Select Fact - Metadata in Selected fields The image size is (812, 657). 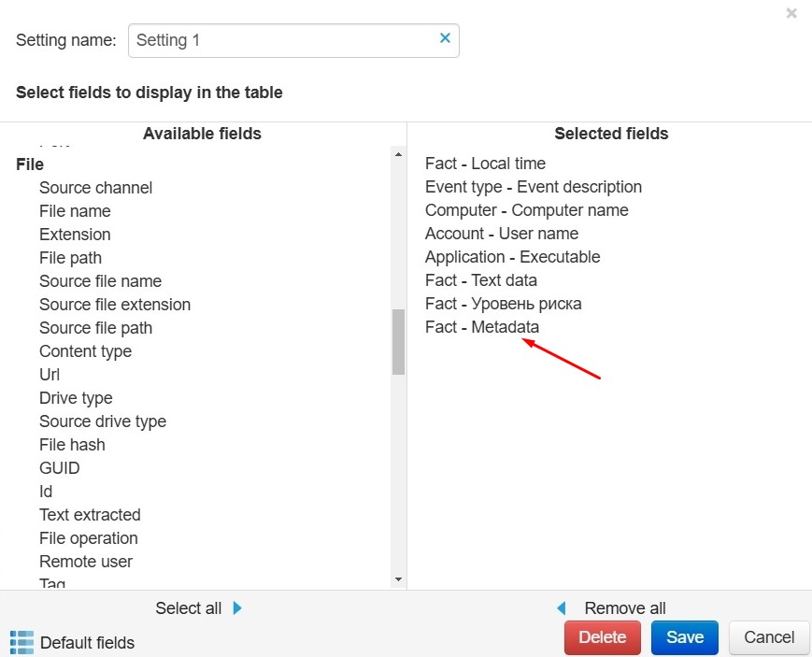(482, 327)
